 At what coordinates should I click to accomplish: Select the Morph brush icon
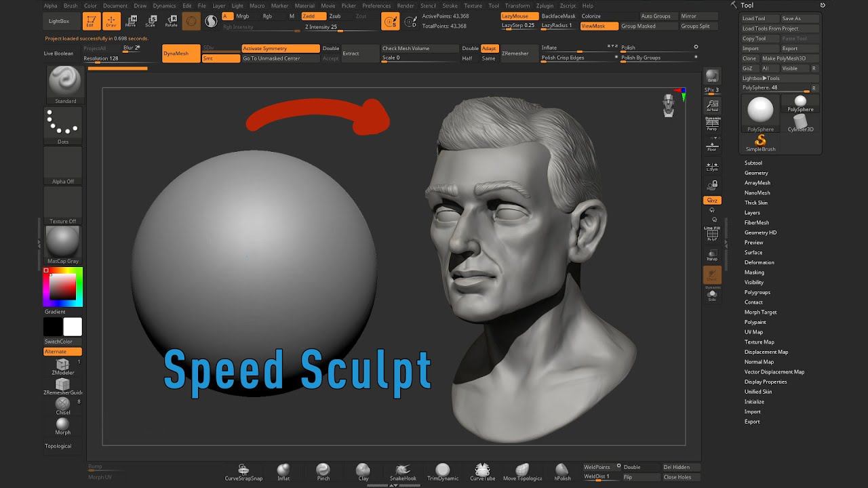(x=62, y=426)
